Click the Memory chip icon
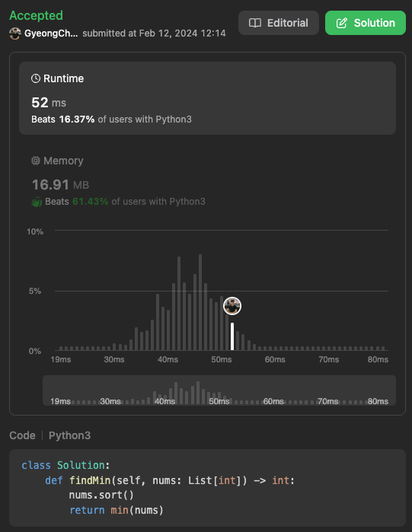Screen dimensions: 412x532 pyautogui.click(x=36, y=161)
